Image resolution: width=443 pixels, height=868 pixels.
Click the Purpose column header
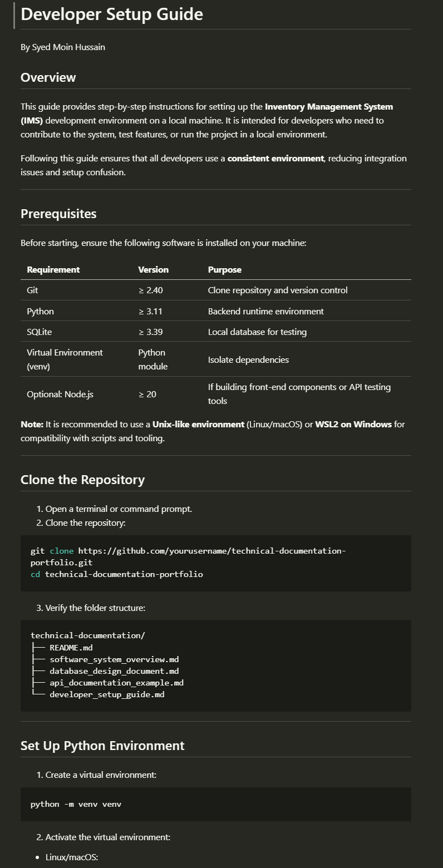click(225, 269)
